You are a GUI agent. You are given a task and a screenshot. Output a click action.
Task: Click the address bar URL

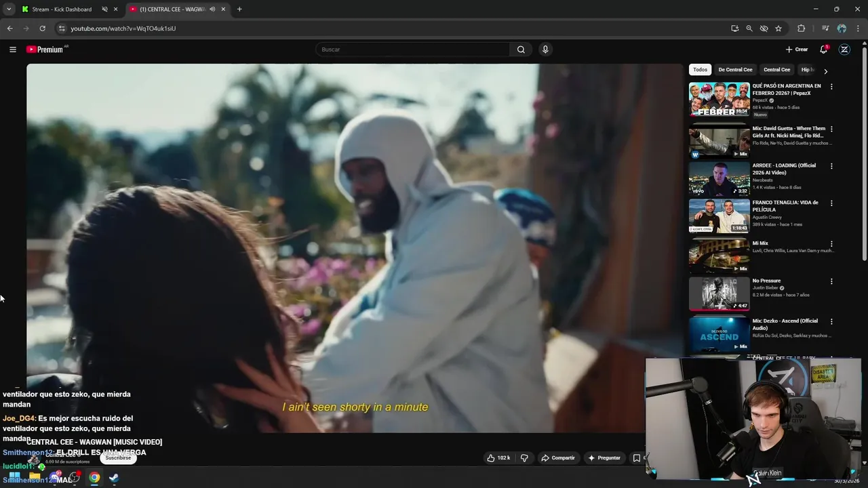(x=123, y=28)
